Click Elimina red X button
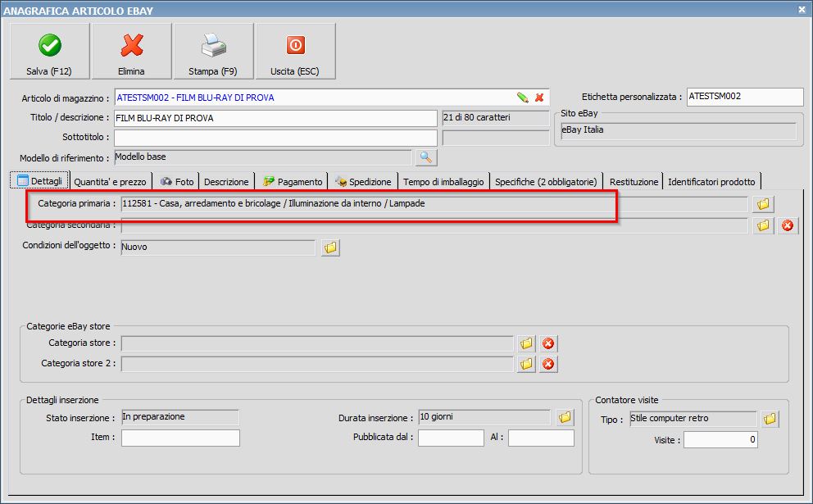Image resolution: width=813 pixels, height=504 pixels. [132, 51]
